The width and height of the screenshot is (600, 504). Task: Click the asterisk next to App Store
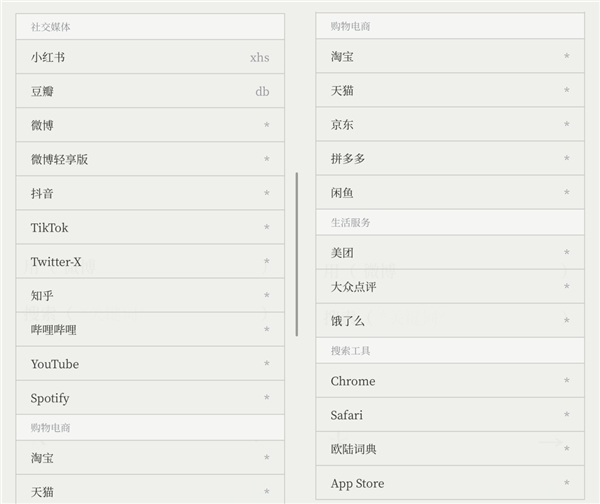566,484
